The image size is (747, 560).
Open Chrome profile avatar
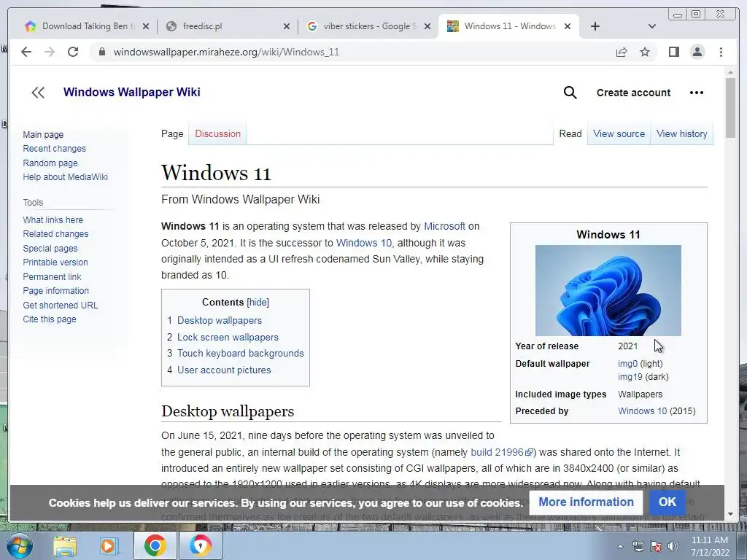(x=697, y=52)
